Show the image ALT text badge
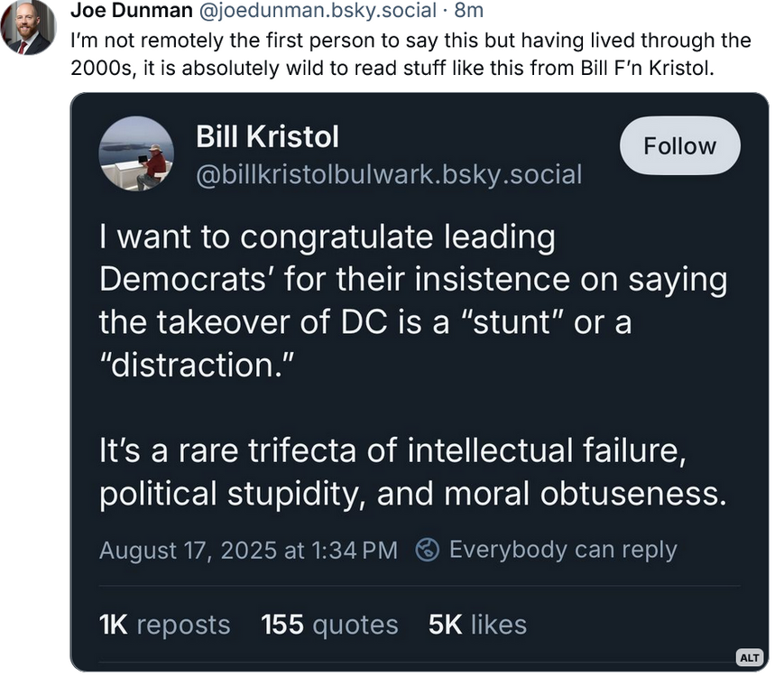The width and height of the screenshot is (784, 677). point(750,656)
